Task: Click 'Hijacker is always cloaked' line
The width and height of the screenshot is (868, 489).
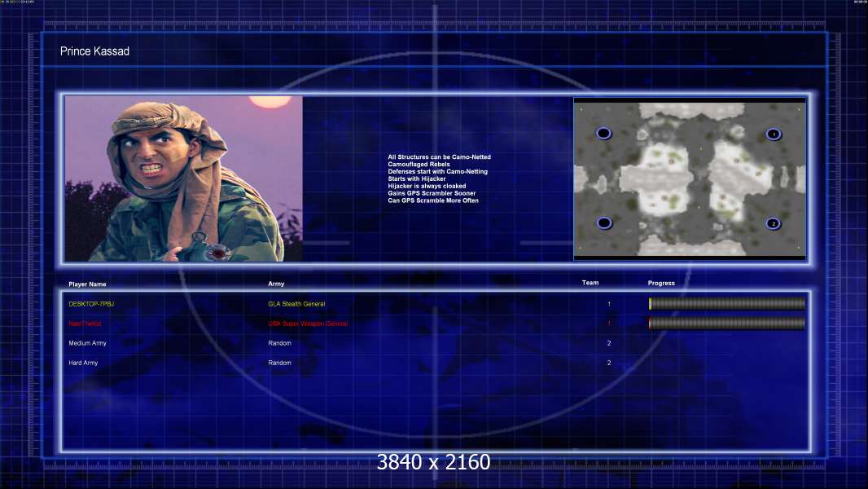Action: coord(427,186)
